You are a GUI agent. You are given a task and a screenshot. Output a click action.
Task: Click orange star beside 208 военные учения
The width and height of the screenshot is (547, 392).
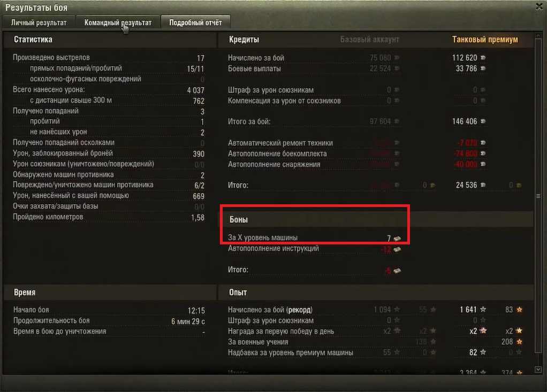click(520, 342)
